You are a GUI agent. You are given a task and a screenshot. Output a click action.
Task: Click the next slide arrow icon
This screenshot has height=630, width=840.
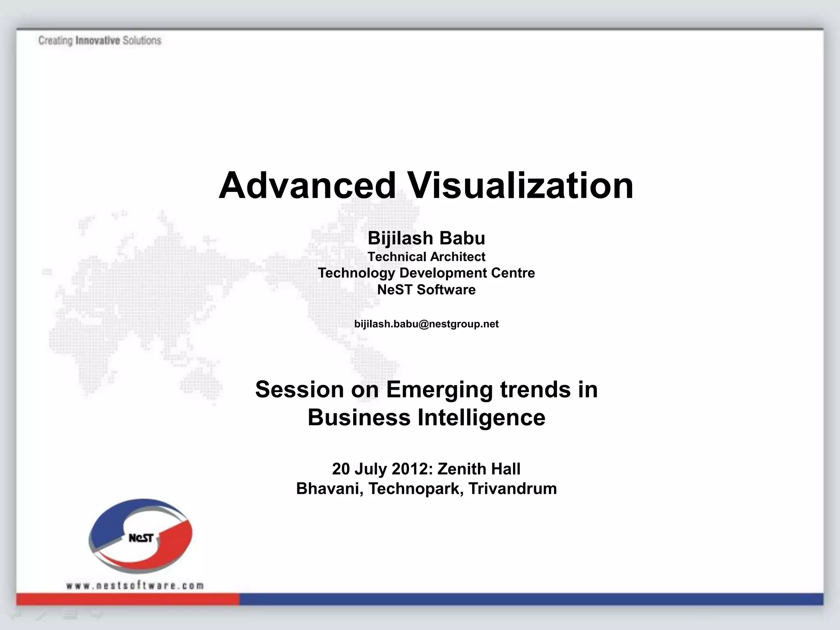click(96, 615)
